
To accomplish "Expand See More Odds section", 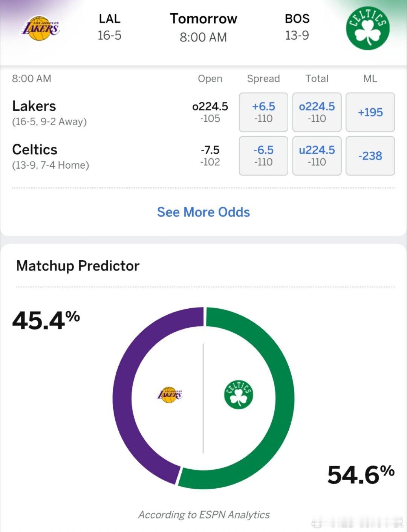I will click(203, 212).
